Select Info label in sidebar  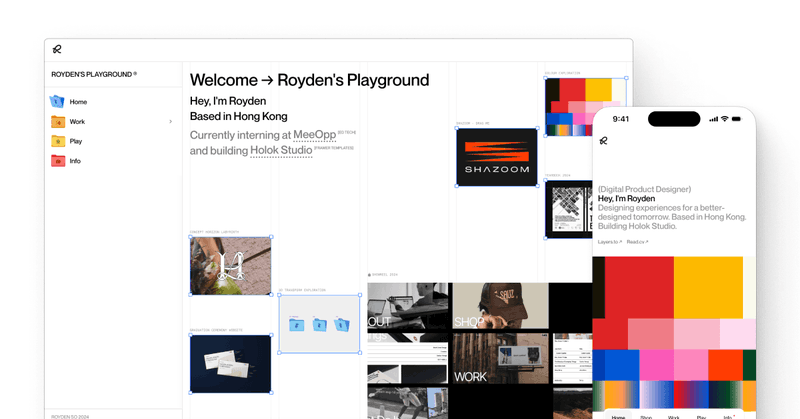(x=75, y=161)
